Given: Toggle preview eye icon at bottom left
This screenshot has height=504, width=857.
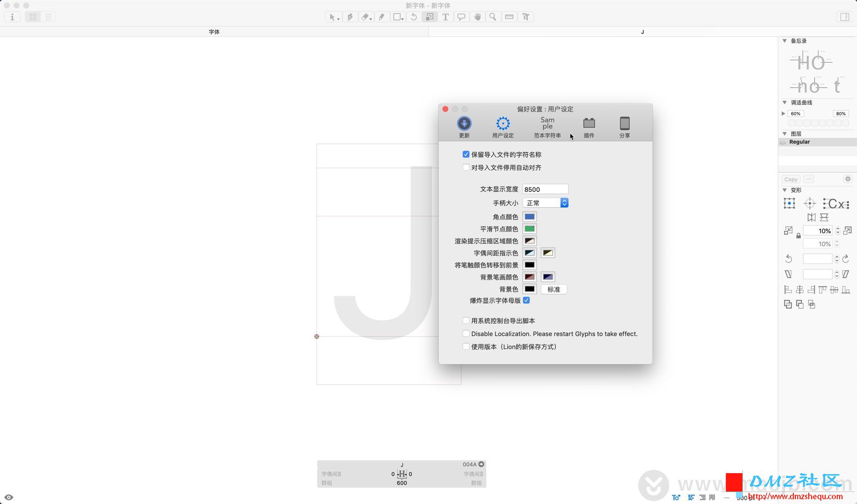Looking at the screenshot, I should (9, 497).
